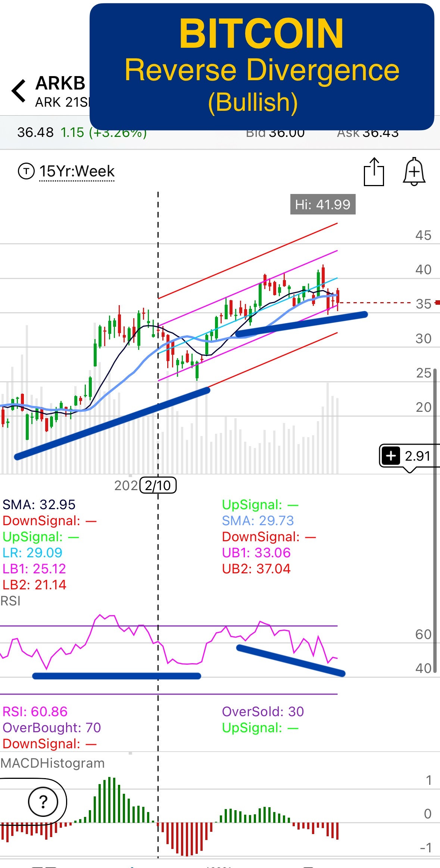The height and width of the screenshot is (868, 440).
Task: Tap the 1.15 price change value
Action: pyautogui.click(x=72, y=132)
